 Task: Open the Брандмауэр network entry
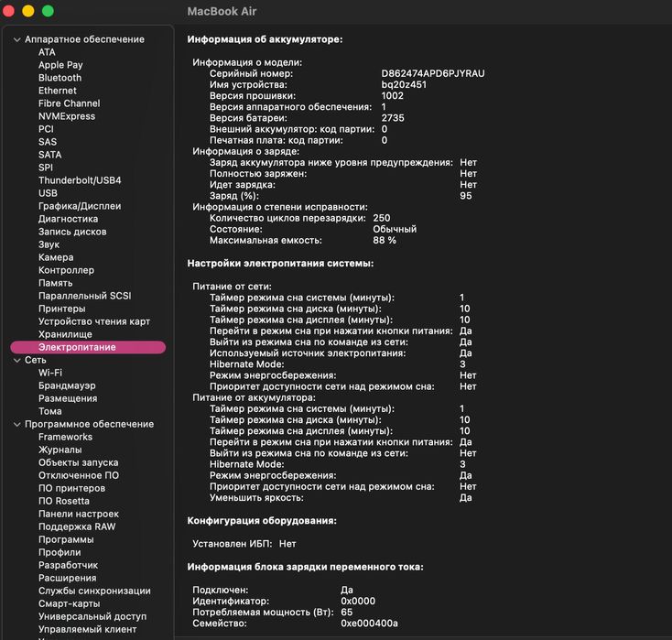click(67, 385)
